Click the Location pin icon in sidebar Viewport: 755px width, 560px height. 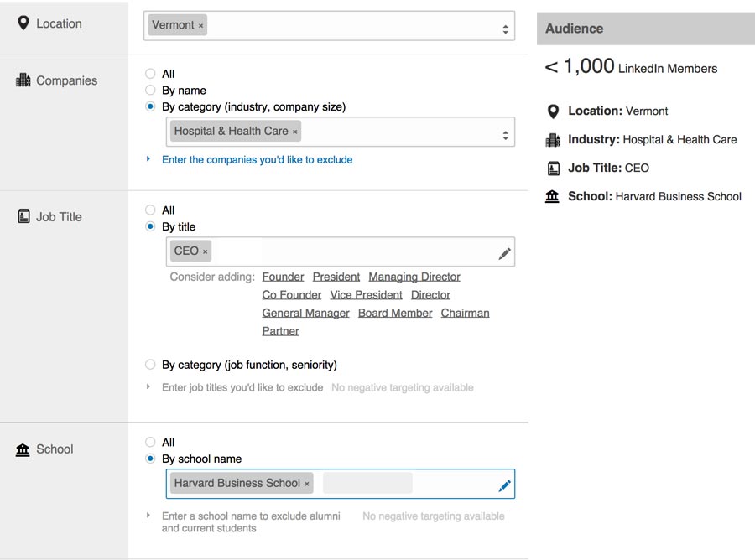pos(23,23)
